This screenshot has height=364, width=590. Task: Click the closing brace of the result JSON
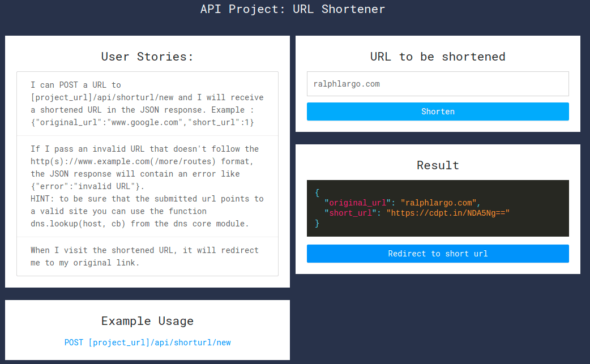(317, 224)
